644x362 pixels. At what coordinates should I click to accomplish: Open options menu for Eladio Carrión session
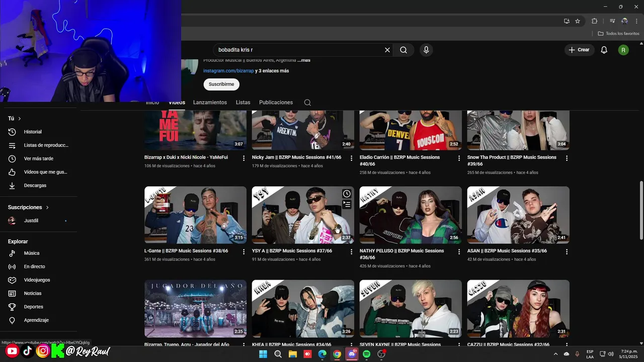(x=459, y=158)
